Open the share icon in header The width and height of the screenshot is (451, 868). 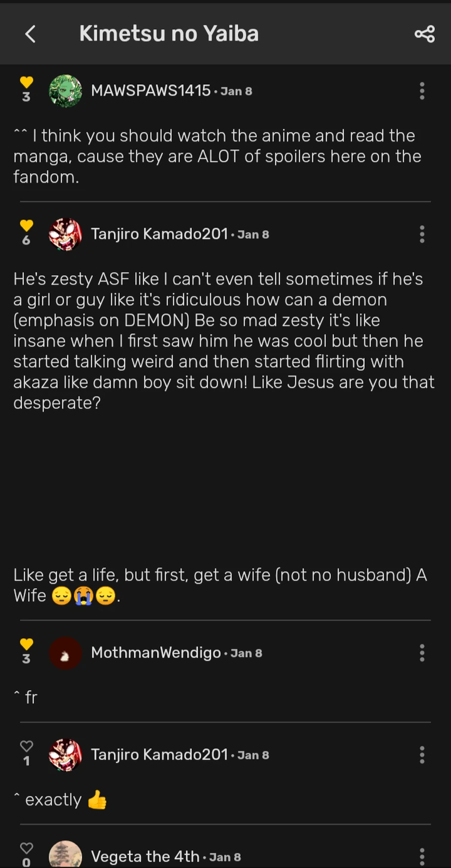click(424, 34)
